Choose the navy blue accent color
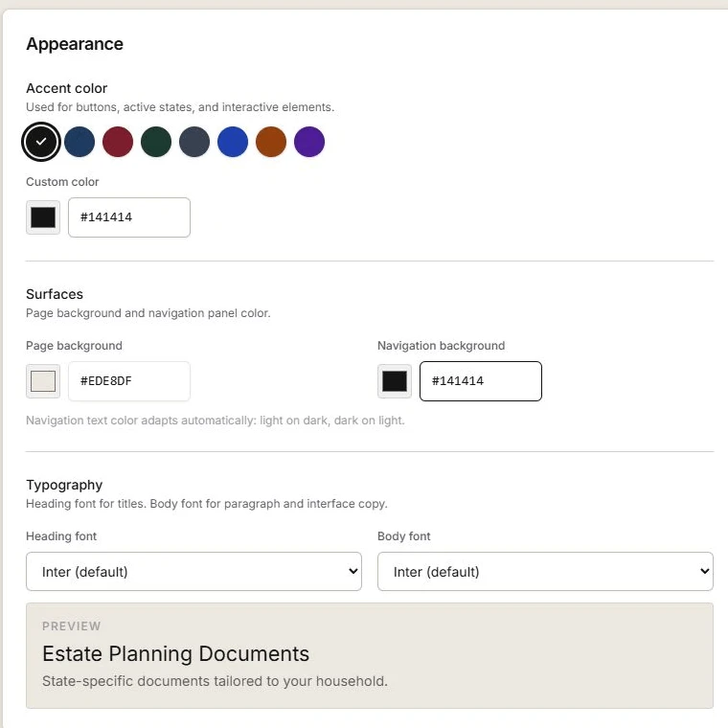728x728 pixels. [x=80, y=142]
